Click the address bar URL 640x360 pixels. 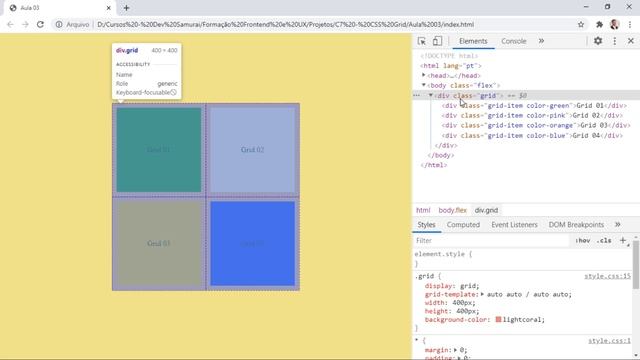285,24
